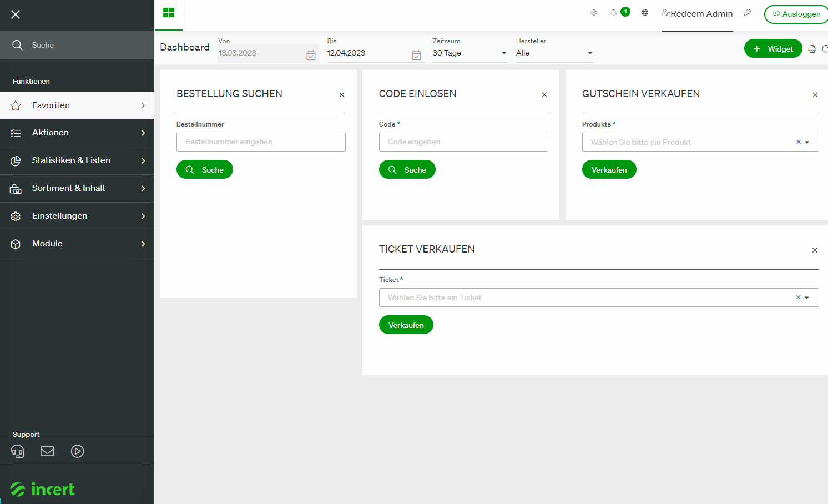The width and height of the screenshot is (828, 504).
Task: Expand the Sortiment & Inhalt menu
Action: (77, 188)
